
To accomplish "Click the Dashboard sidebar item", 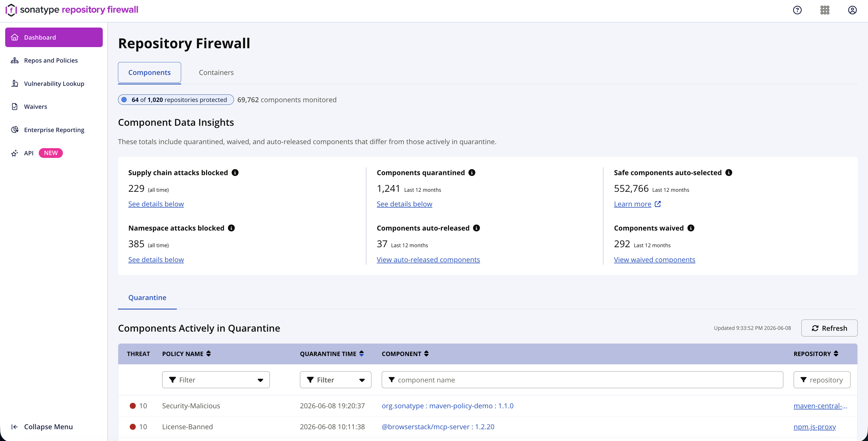I will pos(54,37).
